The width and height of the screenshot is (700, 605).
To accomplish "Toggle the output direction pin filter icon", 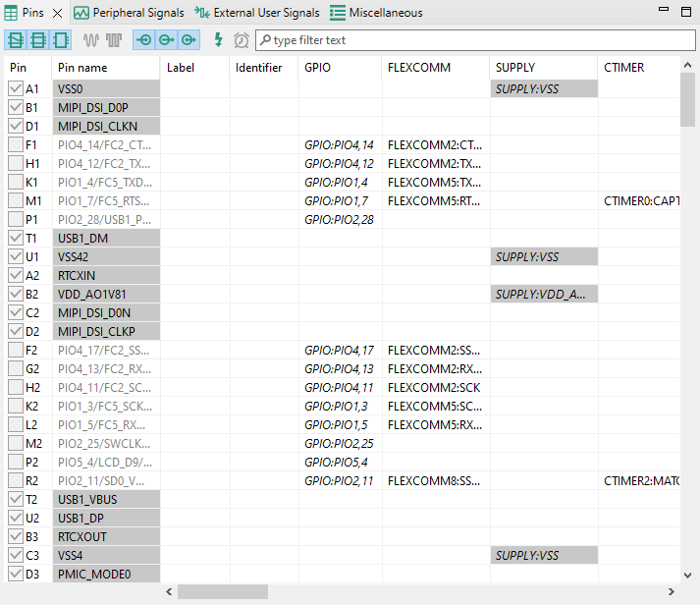I will (x=166, y=40).
